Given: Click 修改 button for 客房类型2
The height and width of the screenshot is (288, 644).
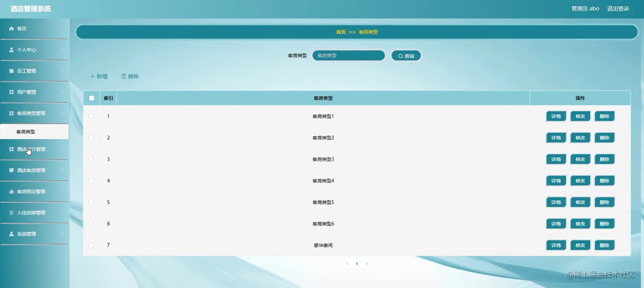Looking at the screenshot, I should pos(580,138).
